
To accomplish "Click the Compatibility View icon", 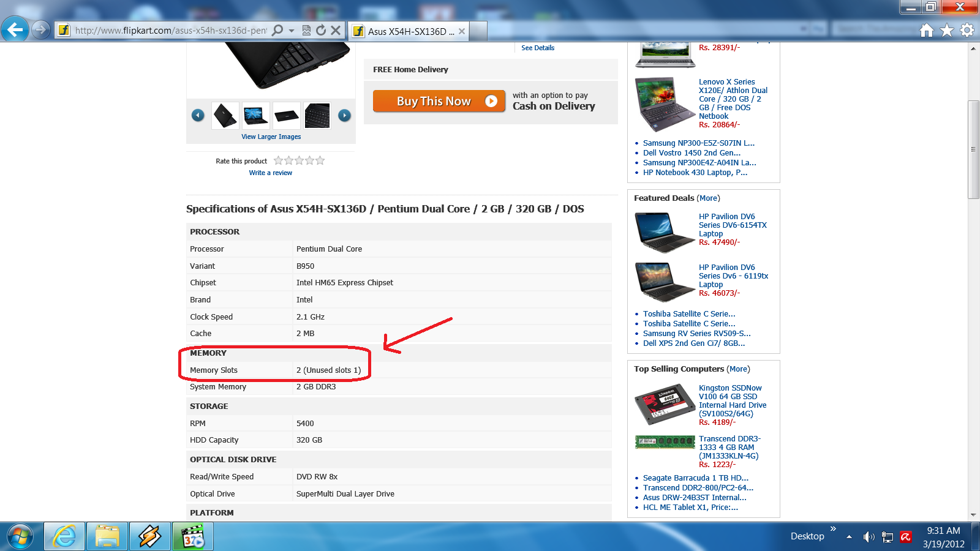I will pos(307,30).
